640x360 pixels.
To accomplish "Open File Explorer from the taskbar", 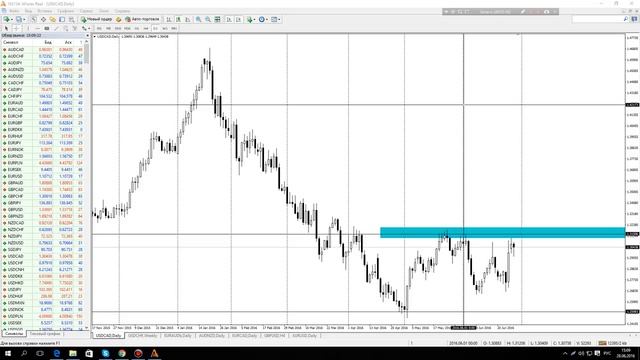I will (x=73, y=353).
